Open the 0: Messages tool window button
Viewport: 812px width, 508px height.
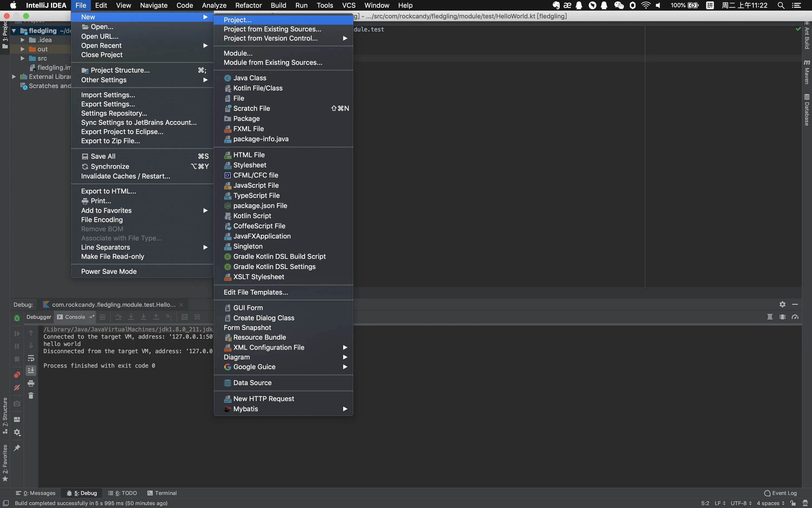click(x=35, y=493)
